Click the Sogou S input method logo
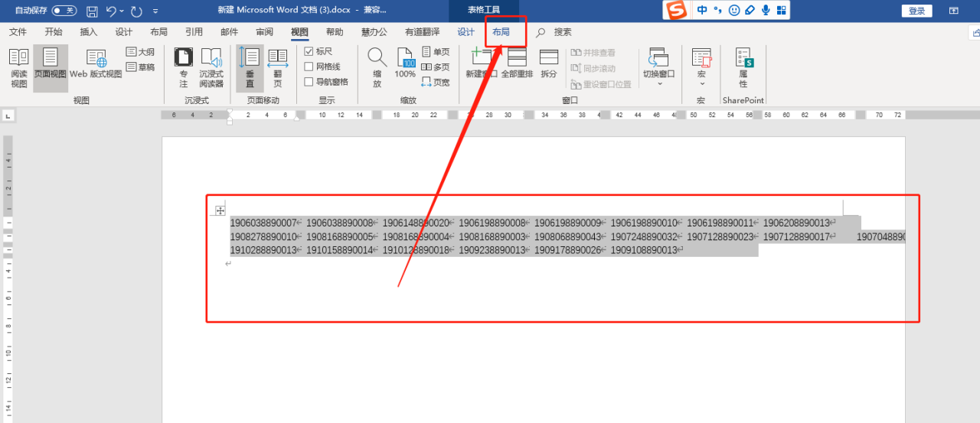The height and width of the screenshot is (423, 980). (677, 10)
